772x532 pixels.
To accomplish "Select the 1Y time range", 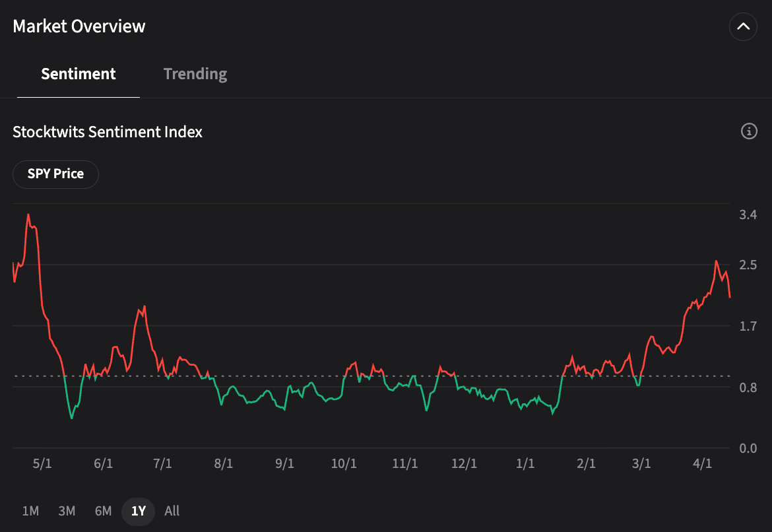I will 139,512.
